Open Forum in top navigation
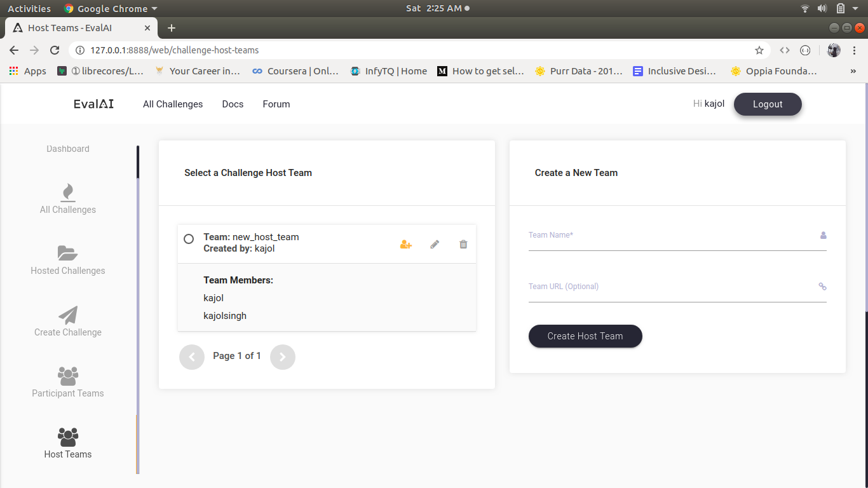The image size is (868, 488). (276, 104)
